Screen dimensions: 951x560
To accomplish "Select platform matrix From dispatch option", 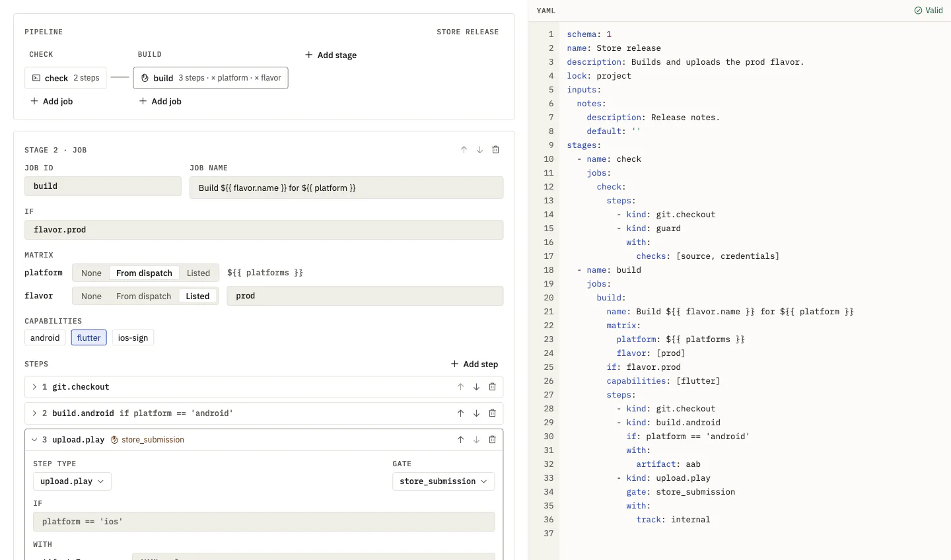I will (x=144, y=273).
